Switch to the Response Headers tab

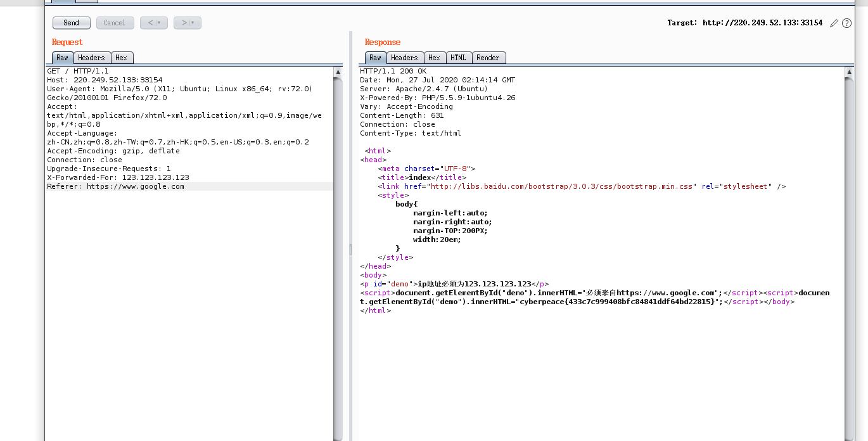(x=405, y=58)
